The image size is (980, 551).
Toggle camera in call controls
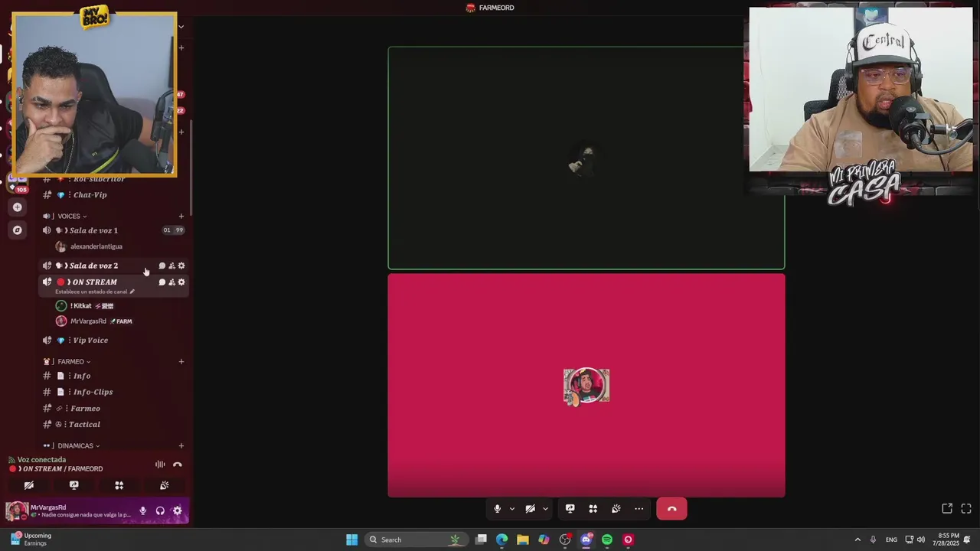point(530,509)
